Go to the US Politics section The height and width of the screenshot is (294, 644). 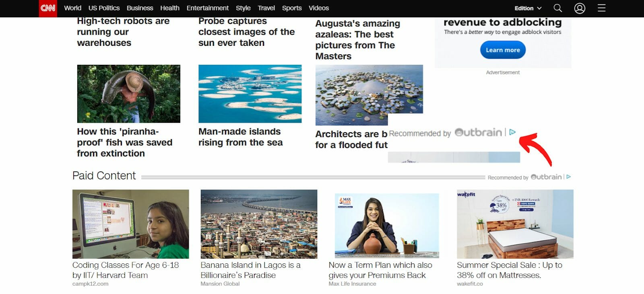(x=104, y=8)
